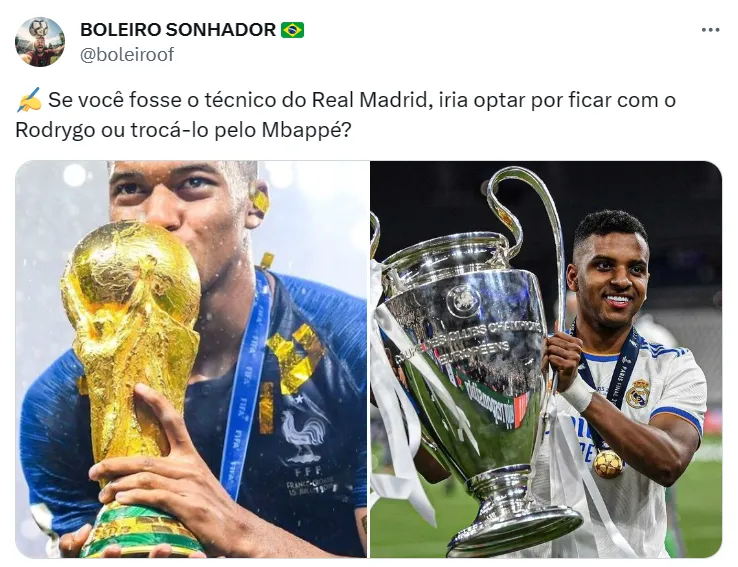The image size is (738, 567).
Task: Click the UEFA starball emblem on the silver trophy
Action: pos(464,300)
